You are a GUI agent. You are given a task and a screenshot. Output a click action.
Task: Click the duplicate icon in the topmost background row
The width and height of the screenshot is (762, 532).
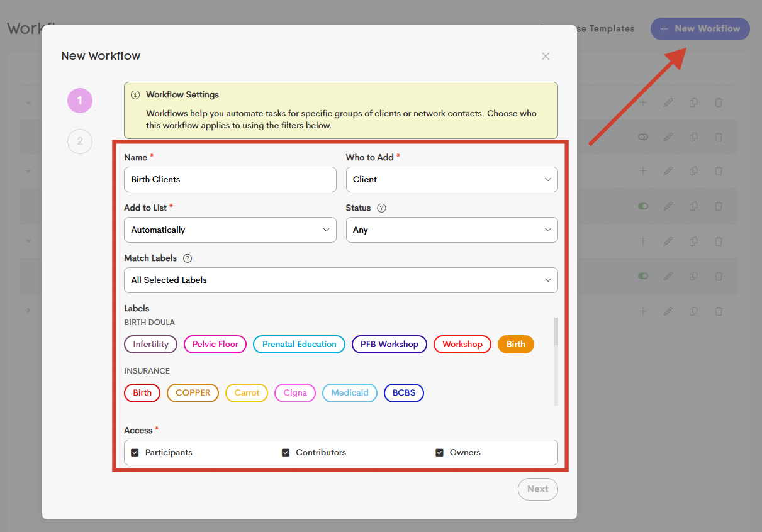[x=693, y=103]
